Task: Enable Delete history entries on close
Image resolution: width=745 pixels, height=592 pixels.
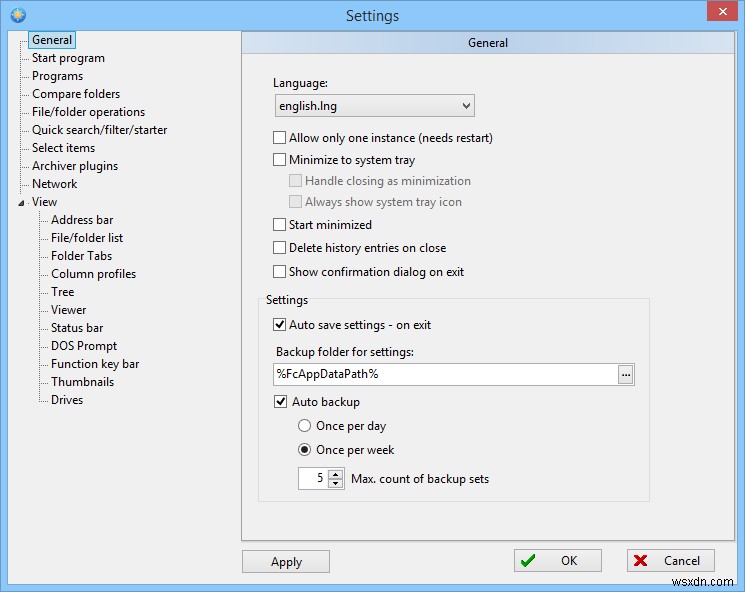Action: click(279, 248)
